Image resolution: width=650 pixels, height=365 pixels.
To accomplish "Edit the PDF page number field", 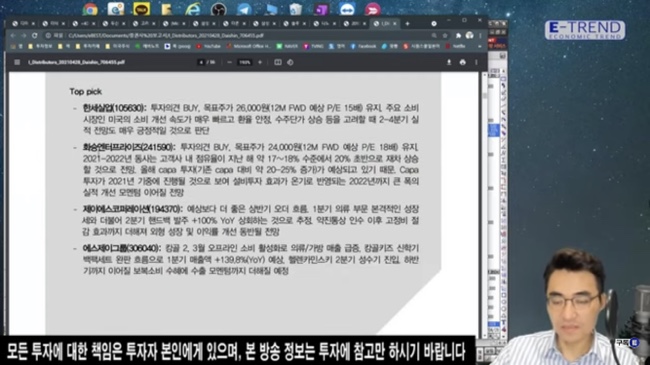I will 201,62.
